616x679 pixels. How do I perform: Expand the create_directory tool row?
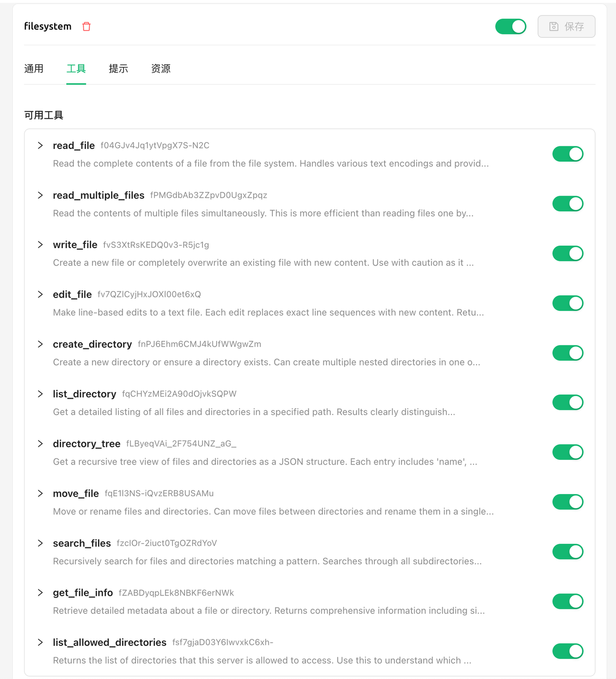tap(40, 344)
